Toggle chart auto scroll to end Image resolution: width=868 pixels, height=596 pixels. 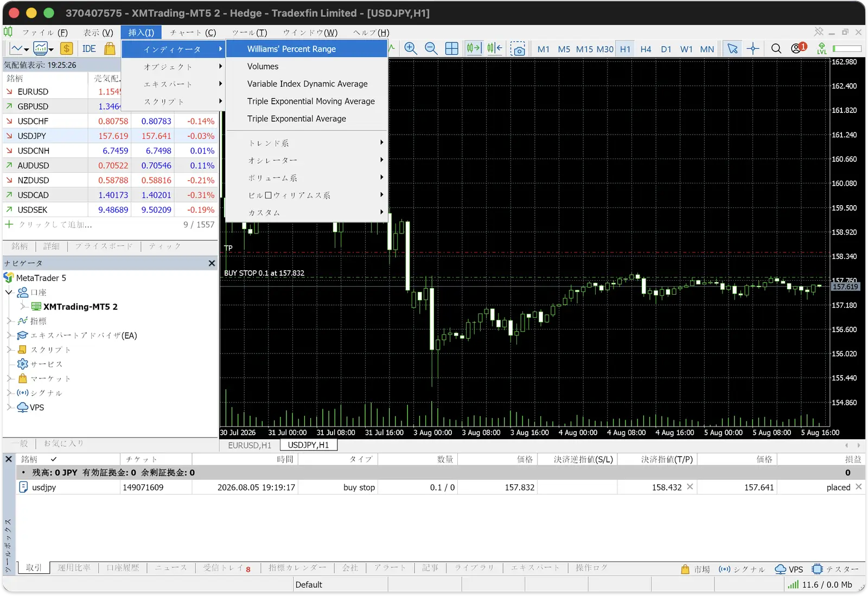(x=474, y=49)
